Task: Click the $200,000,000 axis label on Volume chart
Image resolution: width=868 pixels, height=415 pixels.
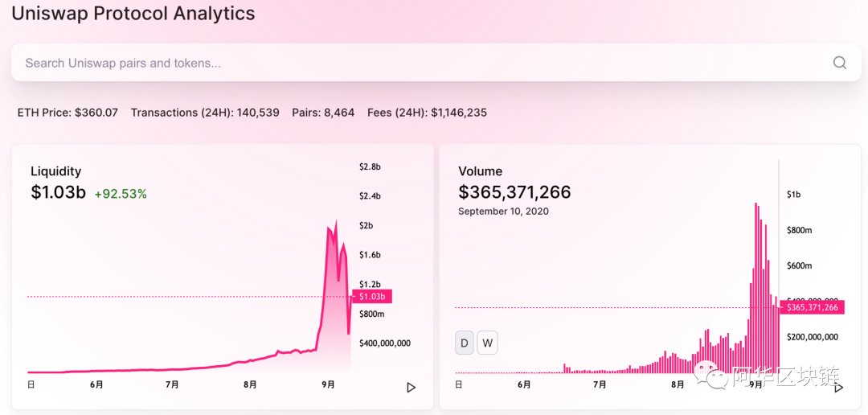Action: point(812,337)
